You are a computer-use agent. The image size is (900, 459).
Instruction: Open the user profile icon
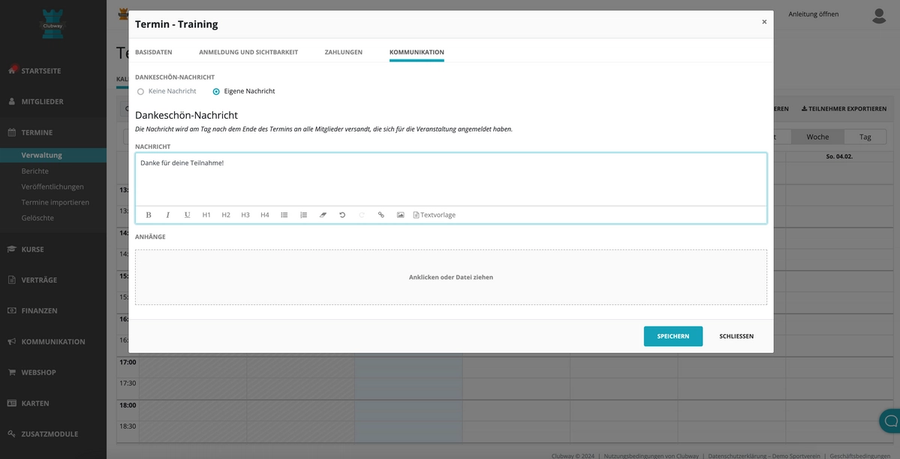point(879,15)
